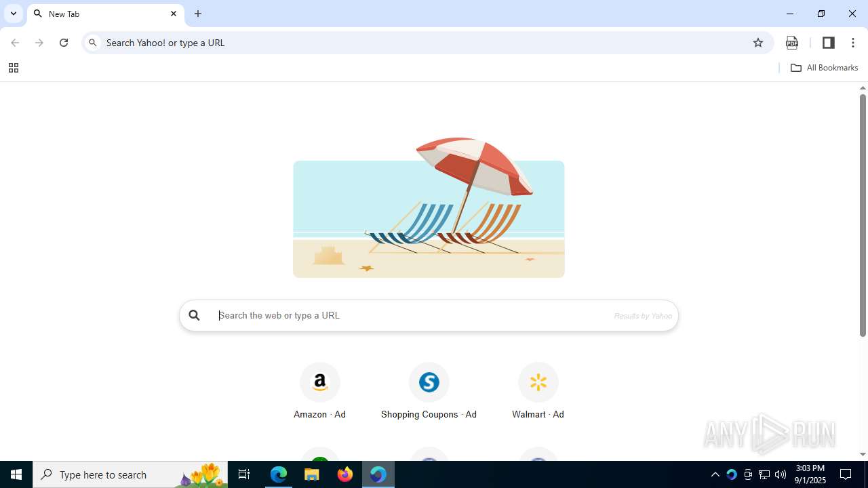Open a new tab with plus button
Screen dimensions: 868x488
198,14
